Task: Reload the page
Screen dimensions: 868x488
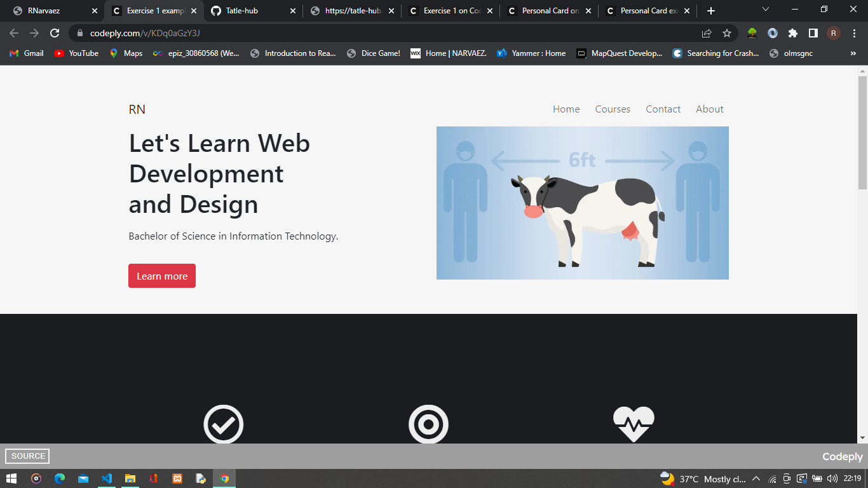Action: pos(55,33)
